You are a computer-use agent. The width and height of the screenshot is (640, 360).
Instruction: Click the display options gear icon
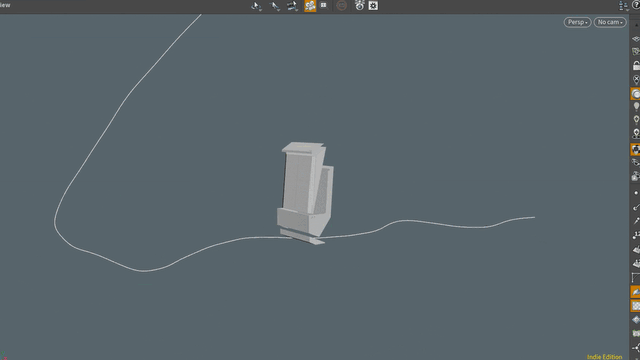click(x=373, y=6)
